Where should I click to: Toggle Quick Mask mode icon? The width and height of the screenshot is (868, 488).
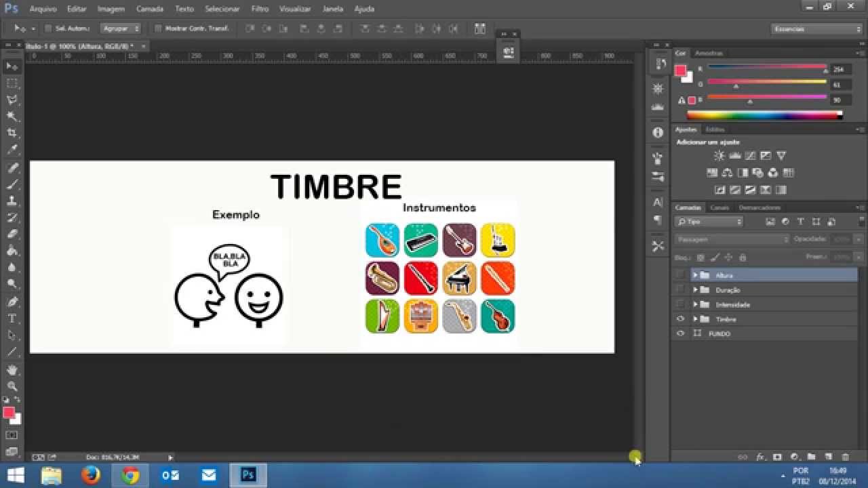[12, 434]
